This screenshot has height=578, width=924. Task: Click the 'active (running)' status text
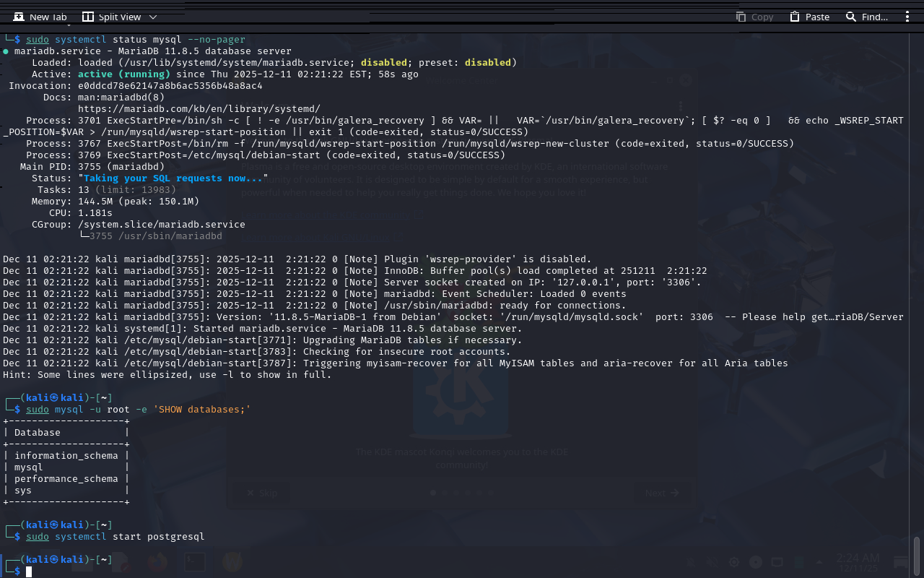[x=124, y=74]
